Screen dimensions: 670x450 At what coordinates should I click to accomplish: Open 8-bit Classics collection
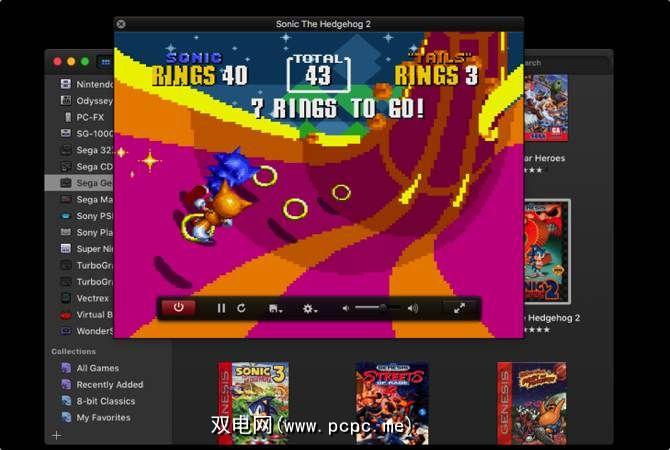tap(98, 401)
